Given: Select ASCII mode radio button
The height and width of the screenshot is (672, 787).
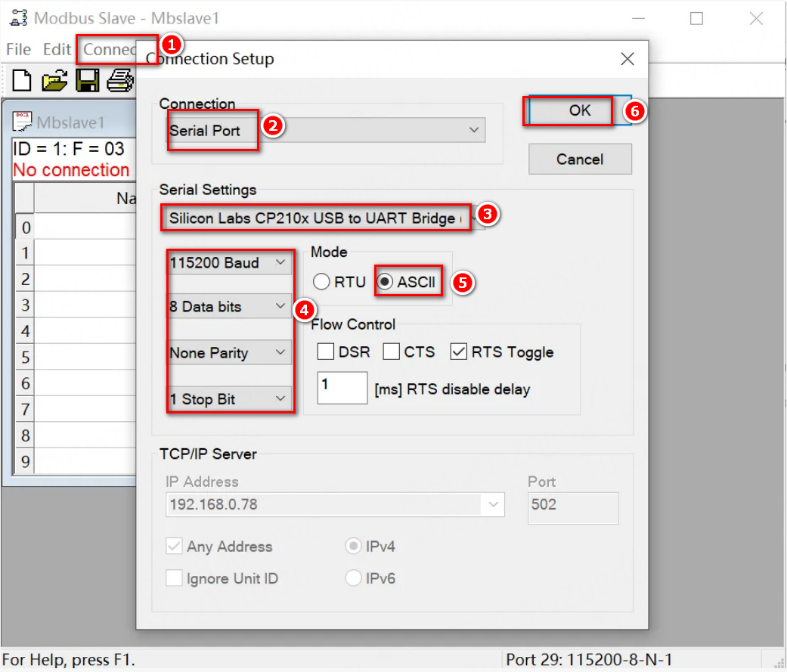Looking at the screenshot, I should (386, 282).
